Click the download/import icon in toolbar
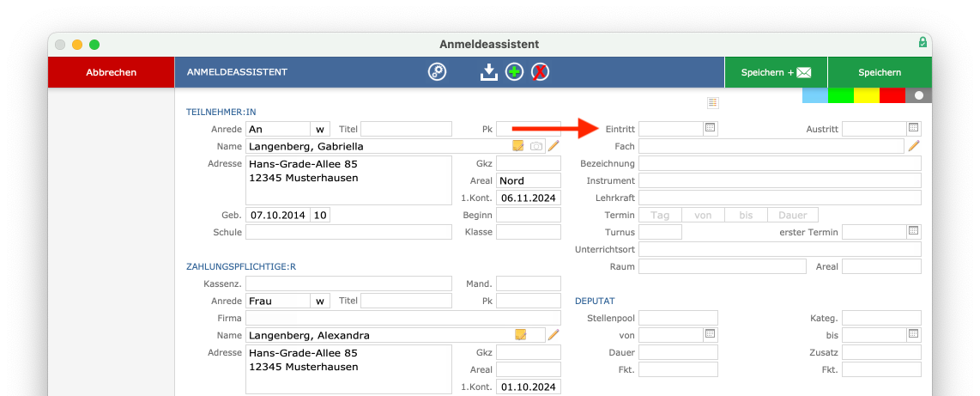The image size is (980, 396). [489, 72]
